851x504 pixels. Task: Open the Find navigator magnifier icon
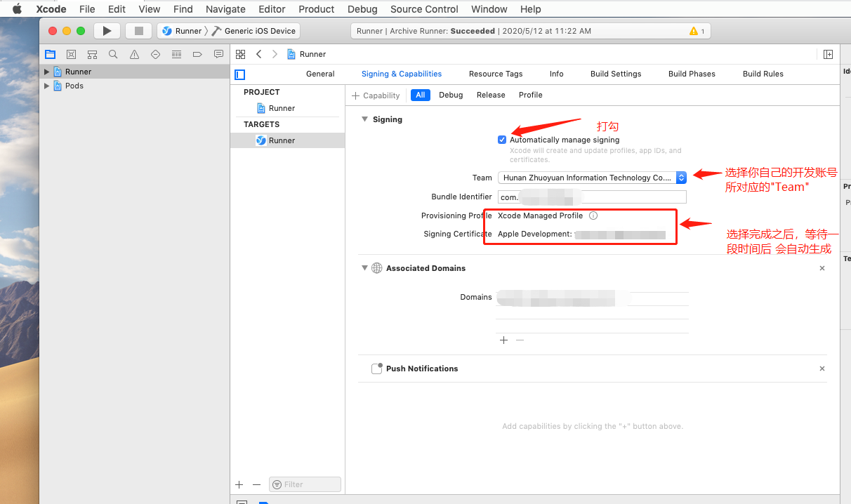tap(113, 54)
